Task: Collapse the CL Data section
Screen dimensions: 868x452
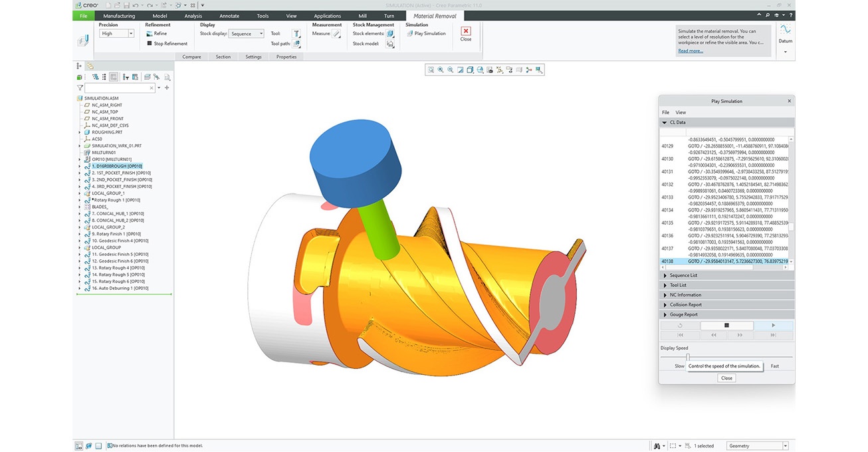Action: click(726, 122)
